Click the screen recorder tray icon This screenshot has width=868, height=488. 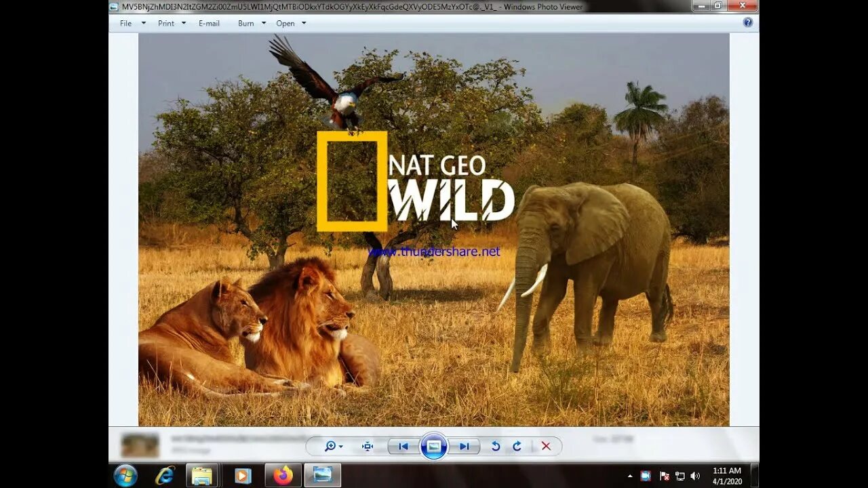[646, 476]
